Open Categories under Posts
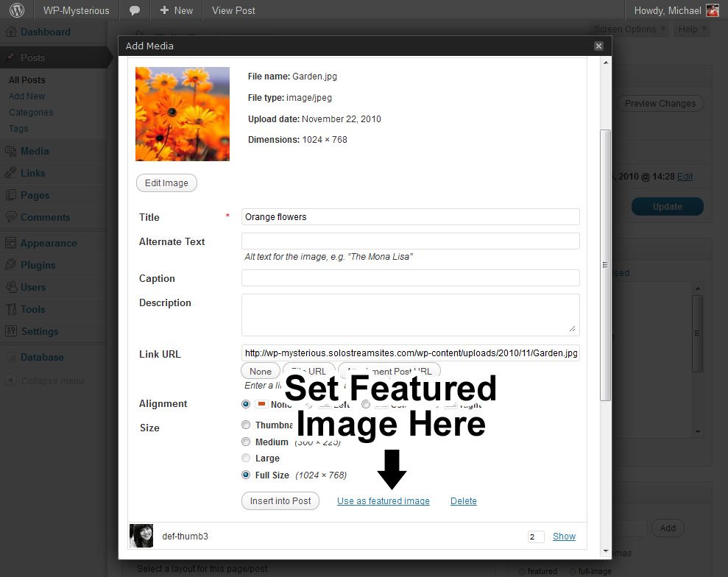The height and width of the screenshot is (577, 728). click(31, 113)
